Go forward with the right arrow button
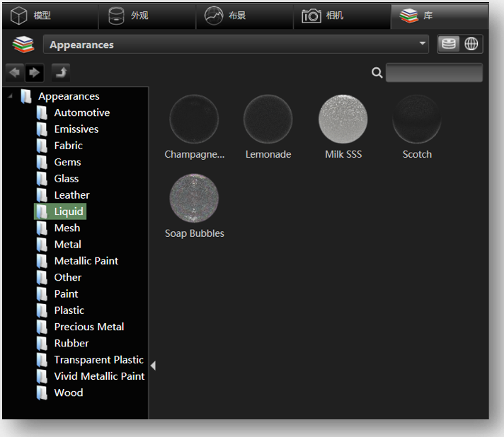 click(35, 73)
